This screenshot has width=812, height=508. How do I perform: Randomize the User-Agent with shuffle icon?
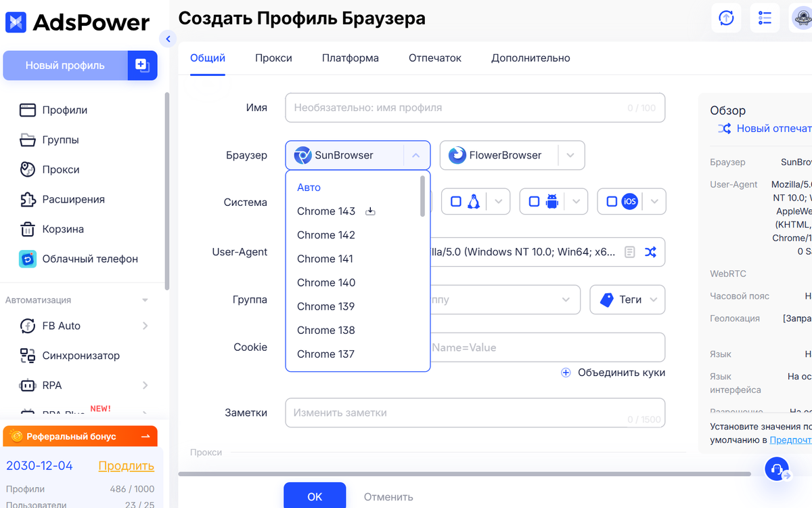click(650, 252)
